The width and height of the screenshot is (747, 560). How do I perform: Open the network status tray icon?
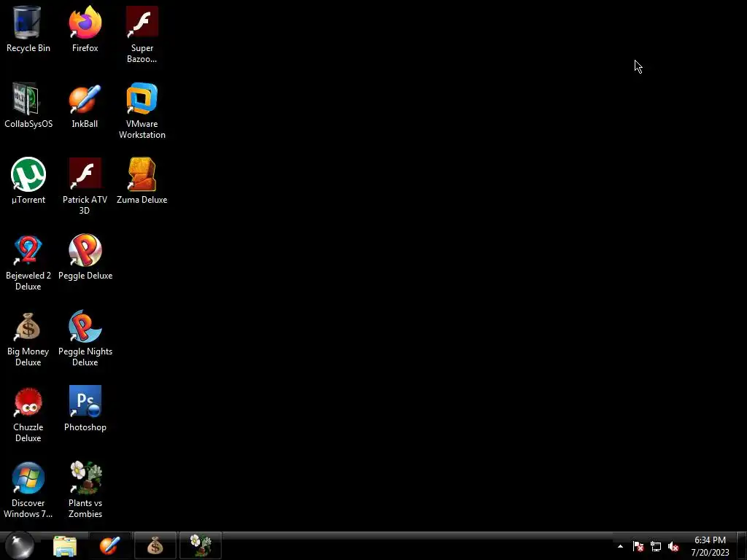(x=656, y=546)
